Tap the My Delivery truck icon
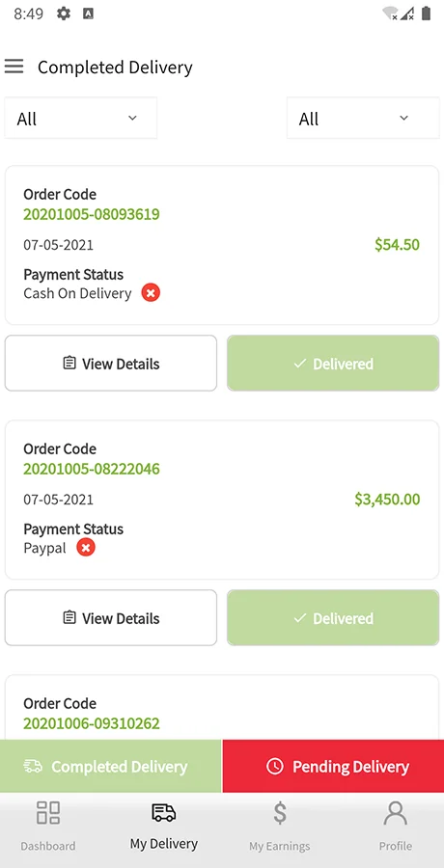The width and height of the screenshot is (444, 868). pos(163,813)
